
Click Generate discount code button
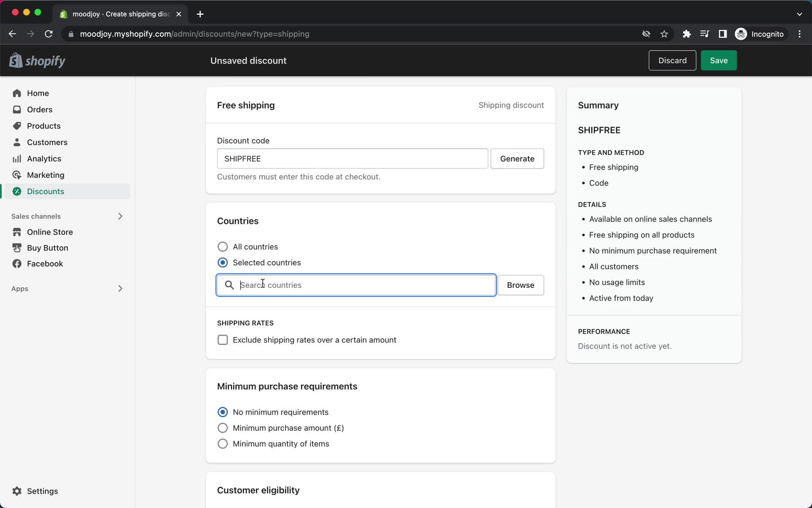[x=517, y=159]
